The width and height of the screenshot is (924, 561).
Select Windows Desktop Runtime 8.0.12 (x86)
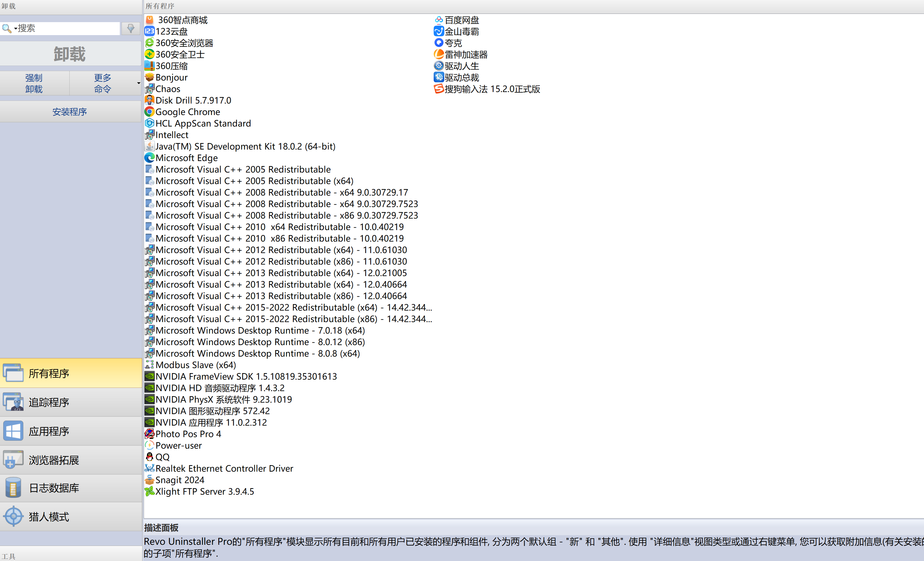[255, 342]
